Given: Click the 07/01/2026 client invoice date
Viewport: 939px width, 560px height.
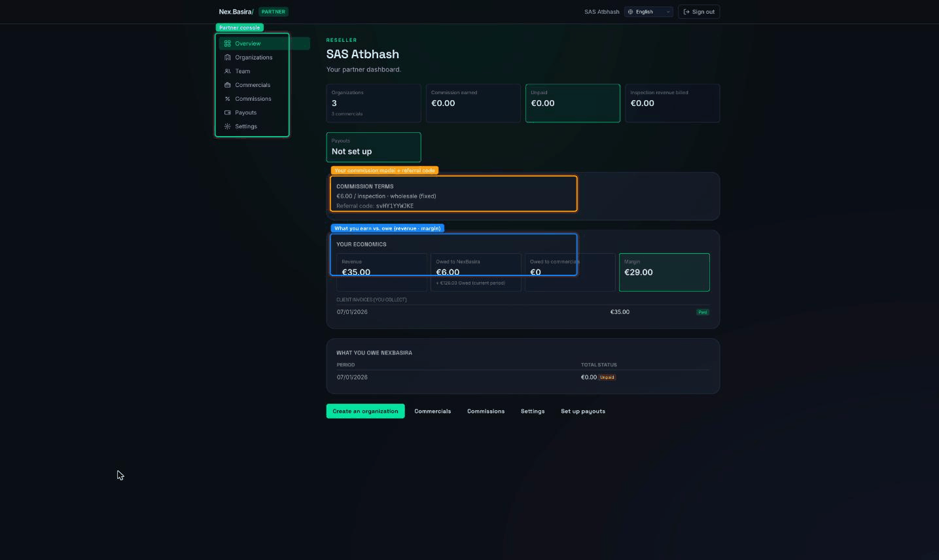Looking at the screenshot, I should [x=352, y=312].
